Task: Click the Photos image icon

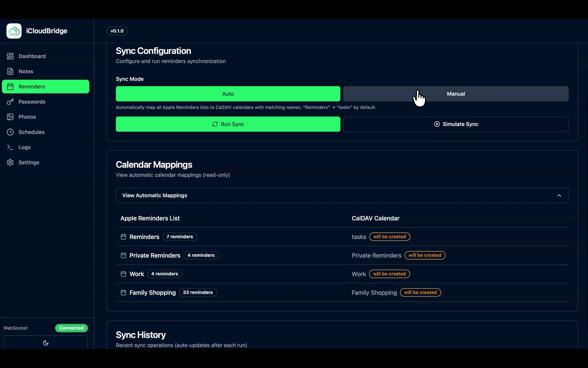Action: point(10,117)
